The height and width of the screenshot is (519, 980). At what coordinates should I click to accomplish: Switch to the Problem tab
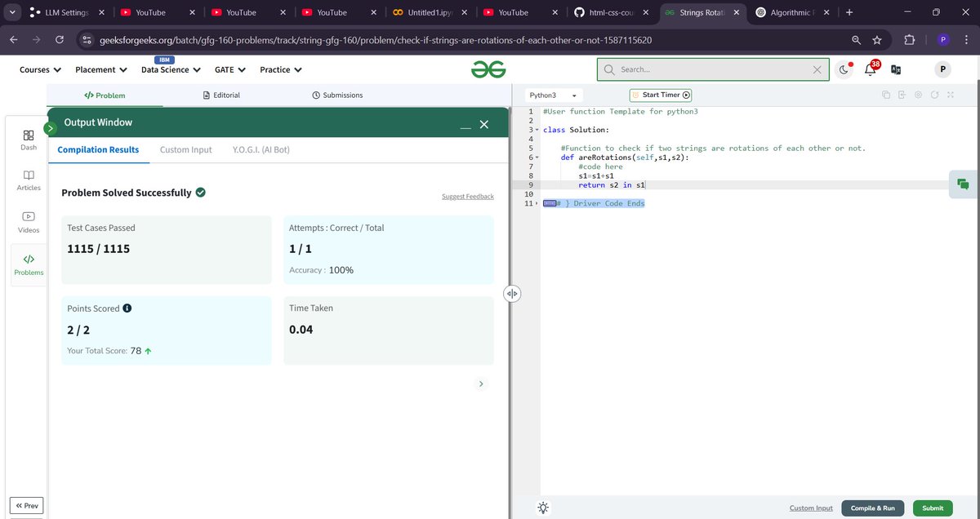(105, 95)
